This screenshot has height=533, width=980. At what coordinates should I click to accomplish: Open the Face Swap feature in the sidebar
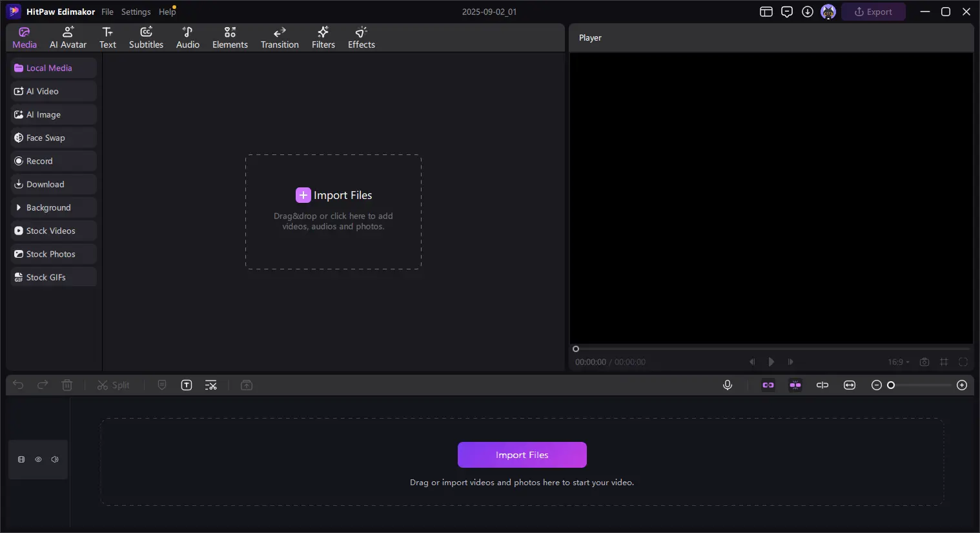point(45,138)
